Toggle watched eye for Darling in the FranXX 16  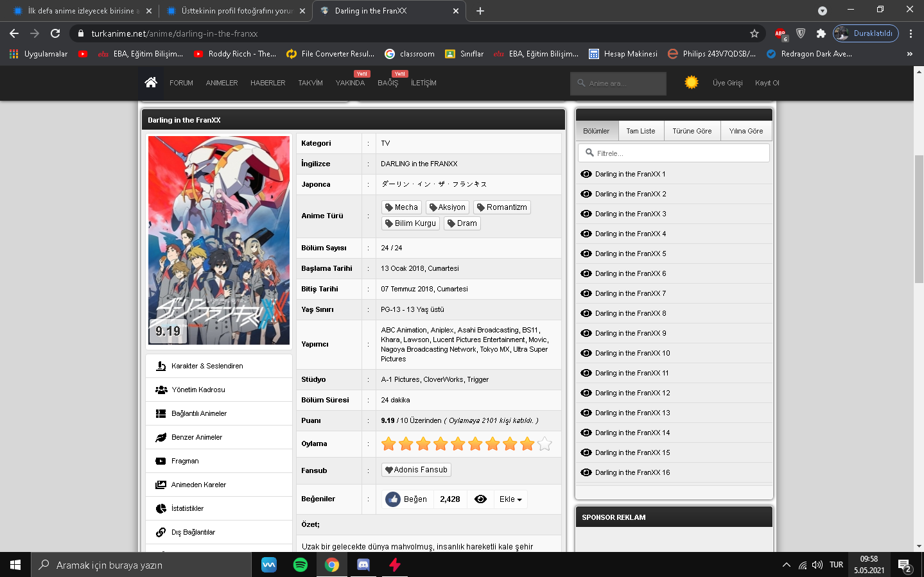[x=586, y=472]
